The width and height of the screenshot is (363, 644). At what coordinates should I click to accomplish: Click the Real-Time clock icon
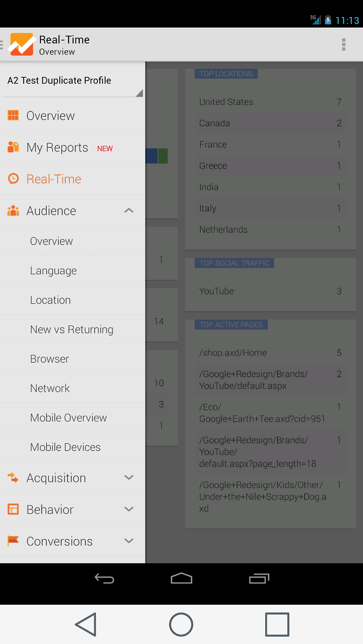coord(13,179)
